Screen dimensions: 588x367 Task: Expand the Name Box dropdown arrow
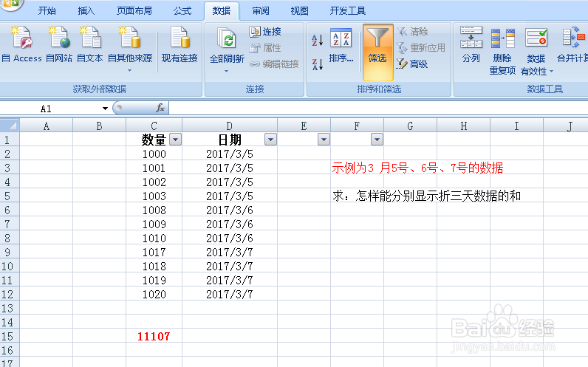pyautogui.click(x=105, y=109)
